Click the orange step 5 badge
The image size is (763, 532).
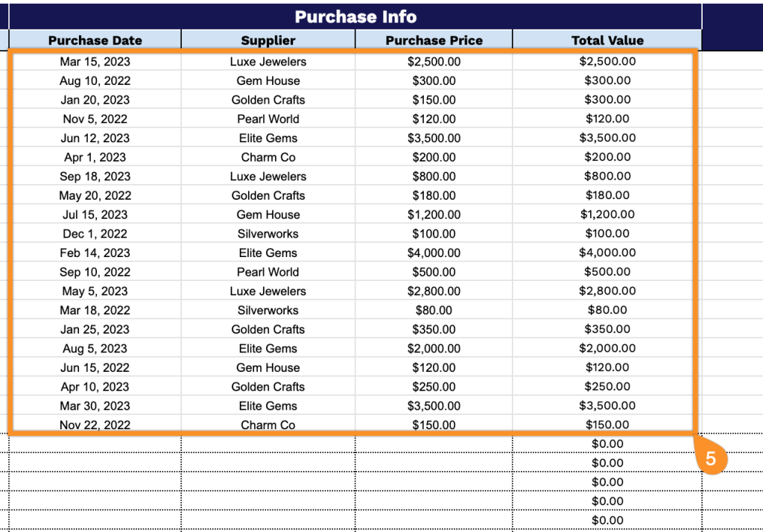coord(710,459)
